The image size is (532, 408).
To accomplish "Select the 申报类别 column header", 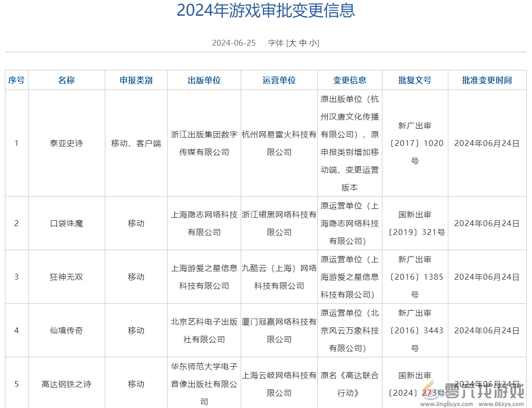I will (x=136, y=80).
